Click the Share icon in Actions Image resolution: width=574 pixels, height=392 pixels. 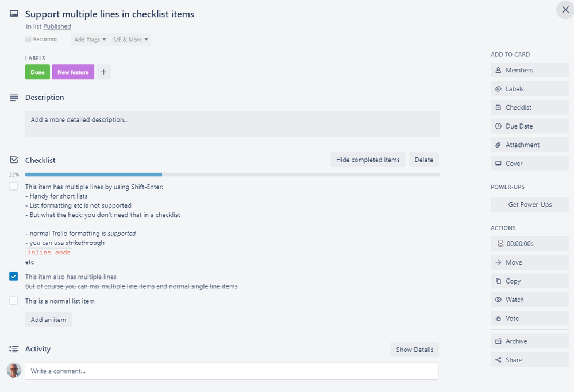pyautogui.click(x=499, y=360)
